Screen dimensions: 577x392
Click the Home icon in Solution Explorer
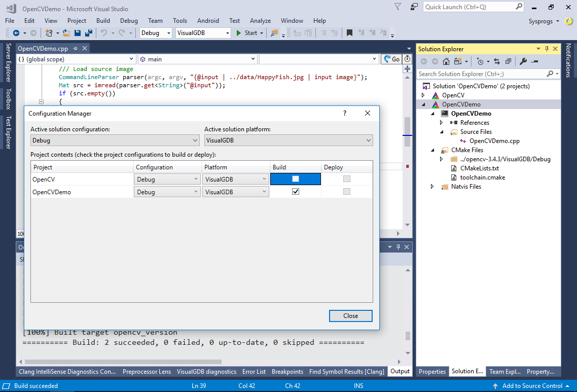tap(446, 61)
